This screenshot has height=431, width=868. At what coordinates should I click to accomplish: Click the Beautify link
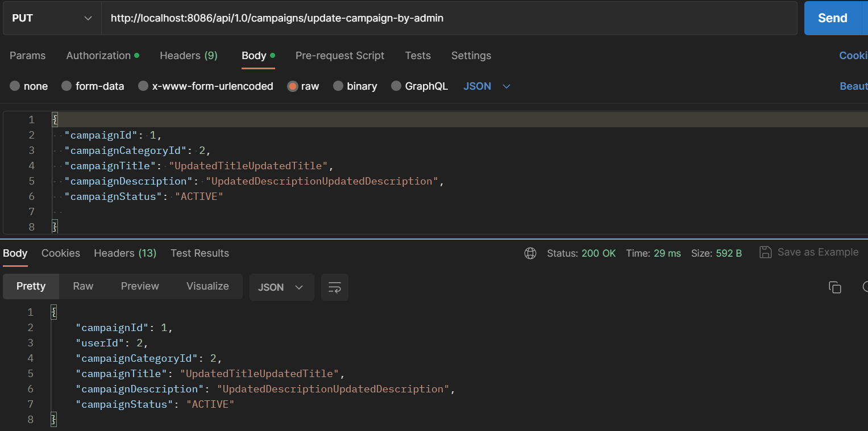coord(854,86)
